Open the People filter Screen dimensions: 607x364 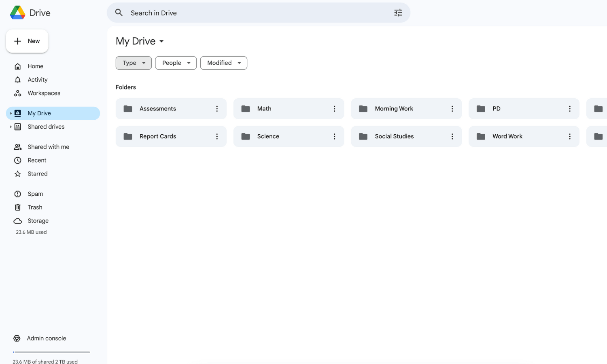coord(176,63)
